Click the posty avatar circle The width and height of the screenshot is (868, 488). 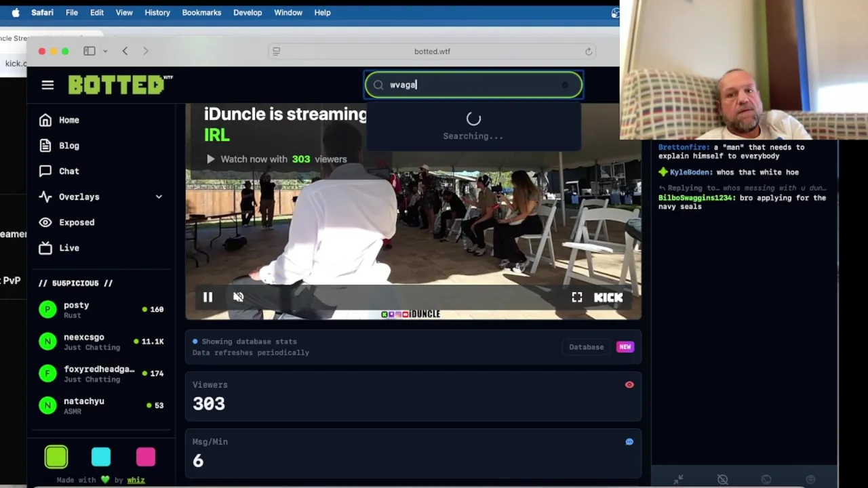pyautogui.click(x=47, y=310)
